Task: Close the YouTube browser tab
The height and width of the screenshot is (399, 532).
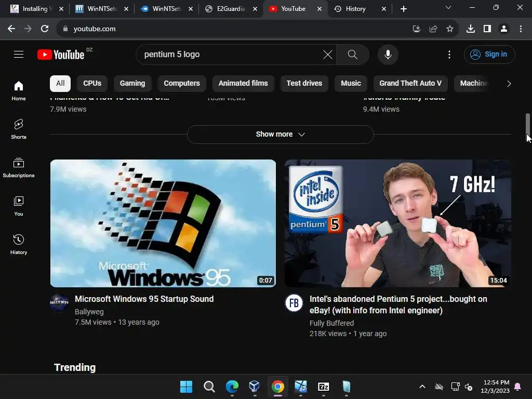Action: pyautogui.click(x=320, y=9)
